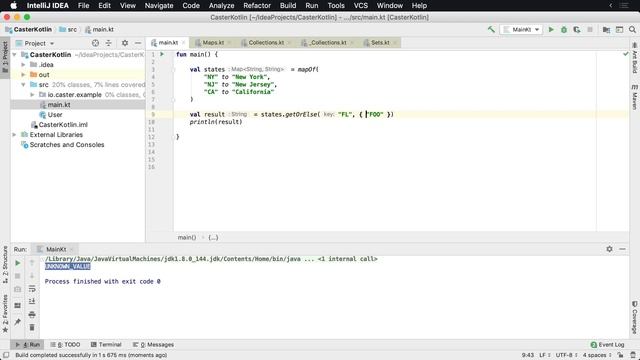The width and height of the screenshot is (640, 360).
Task: Open the Event Log
Action: (x=607, y=344)
